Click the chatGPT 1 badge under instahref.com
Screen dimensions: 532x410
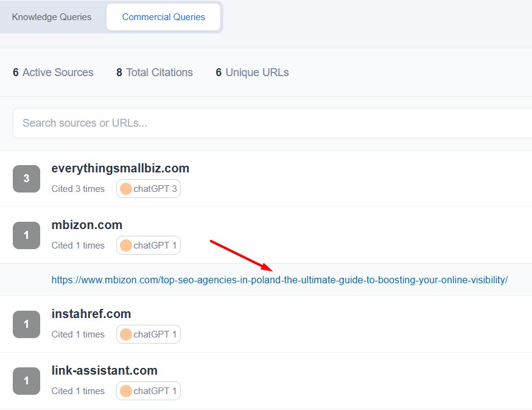point(149,334)
